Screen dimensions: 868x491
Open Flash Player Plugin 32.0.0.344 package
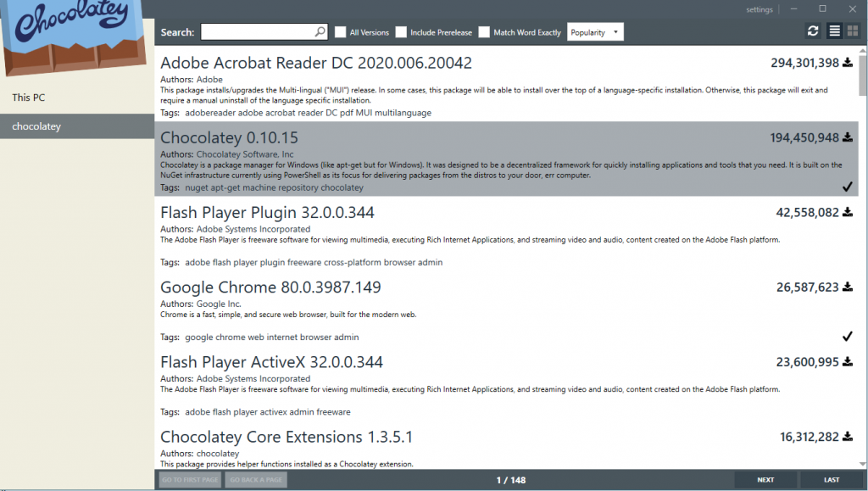[x=267, y=212]
